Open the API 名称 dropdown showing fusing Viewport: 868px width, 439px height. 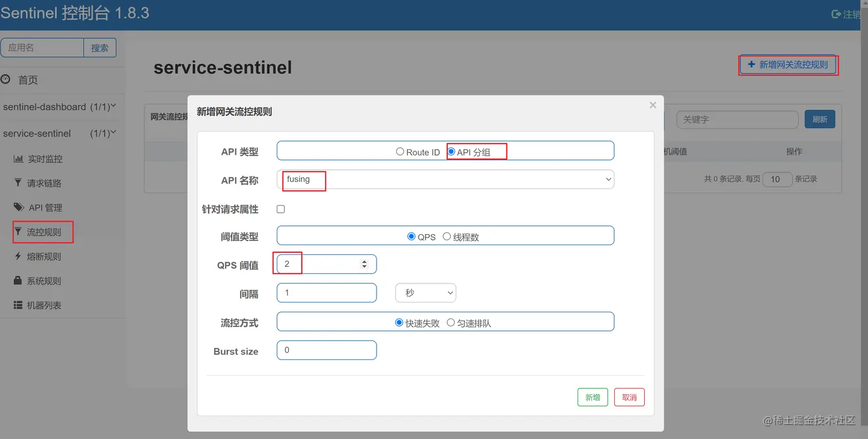pos(445,179)
